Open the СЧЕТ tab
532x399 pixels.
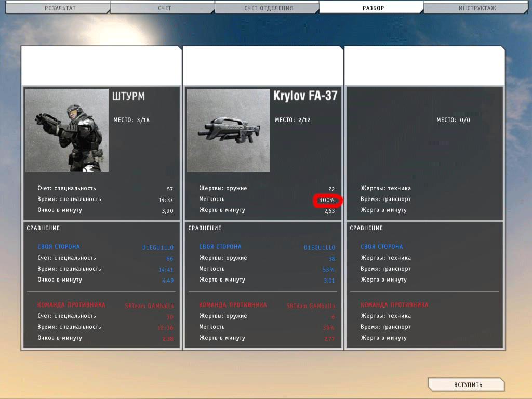(163, 8)
